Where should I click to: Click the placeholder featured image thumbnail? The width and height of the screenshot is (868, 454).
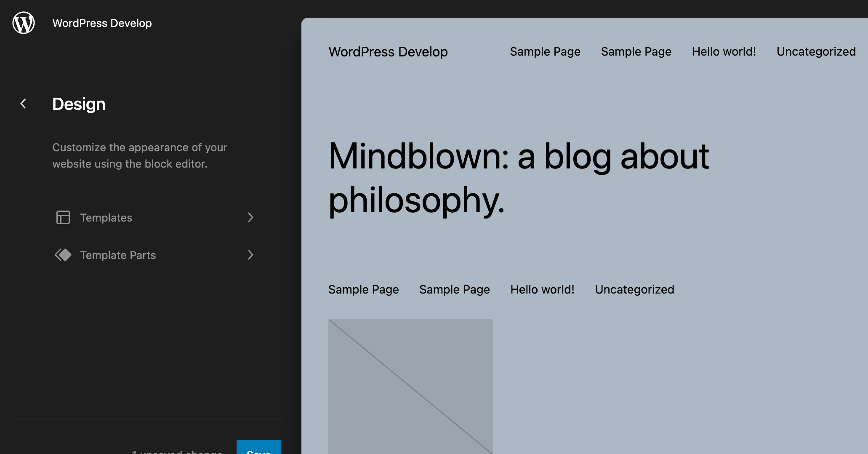click(410, 387)
